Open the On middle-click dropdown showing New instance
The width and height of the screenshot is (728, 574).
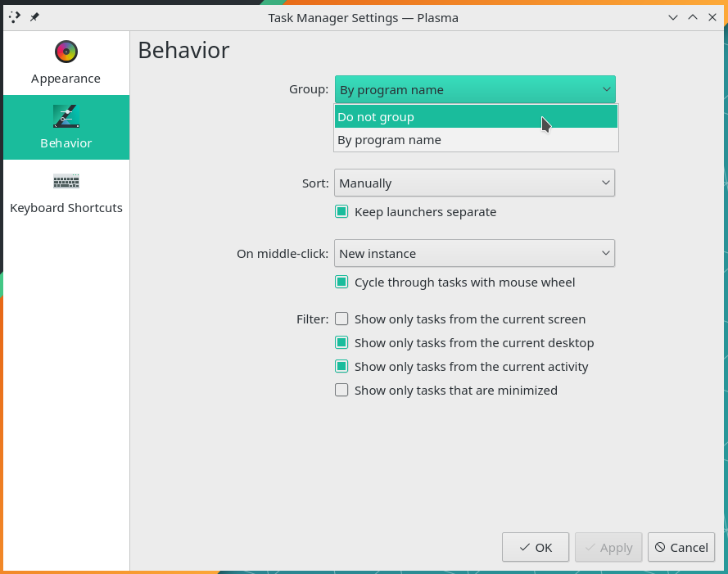pos(474,253)
